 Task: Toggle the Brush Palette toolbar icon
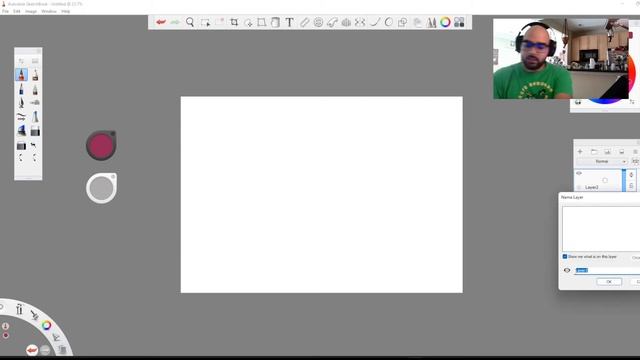point(431,22)
